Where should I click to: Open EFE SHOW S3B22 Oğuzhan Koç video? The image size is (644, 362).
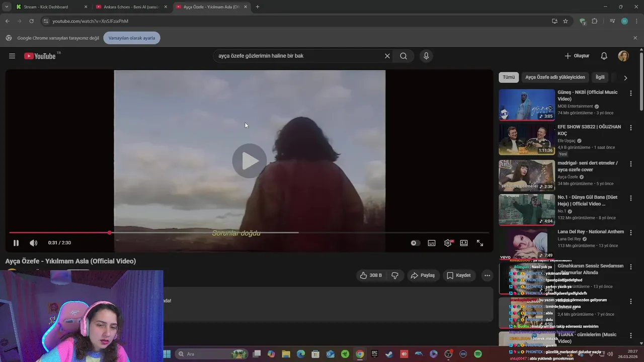click(x=527, y=139)
